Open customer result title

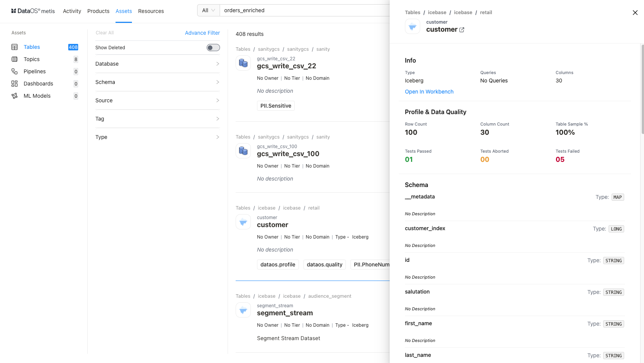click(273, 225)
